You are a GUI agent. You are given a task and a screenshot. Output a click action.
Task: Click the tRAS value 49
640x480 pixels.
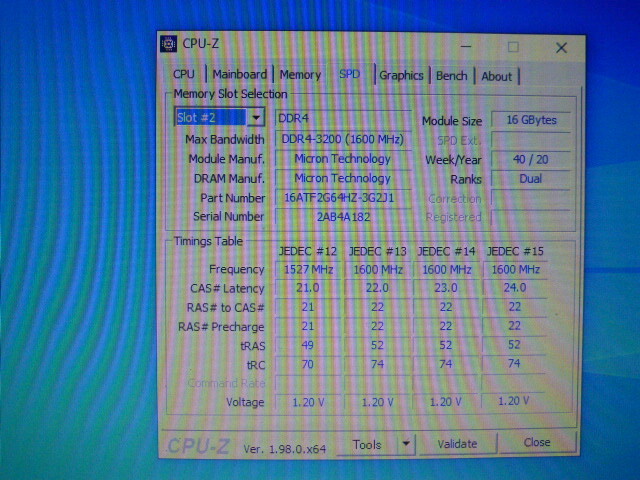[308, 345]
